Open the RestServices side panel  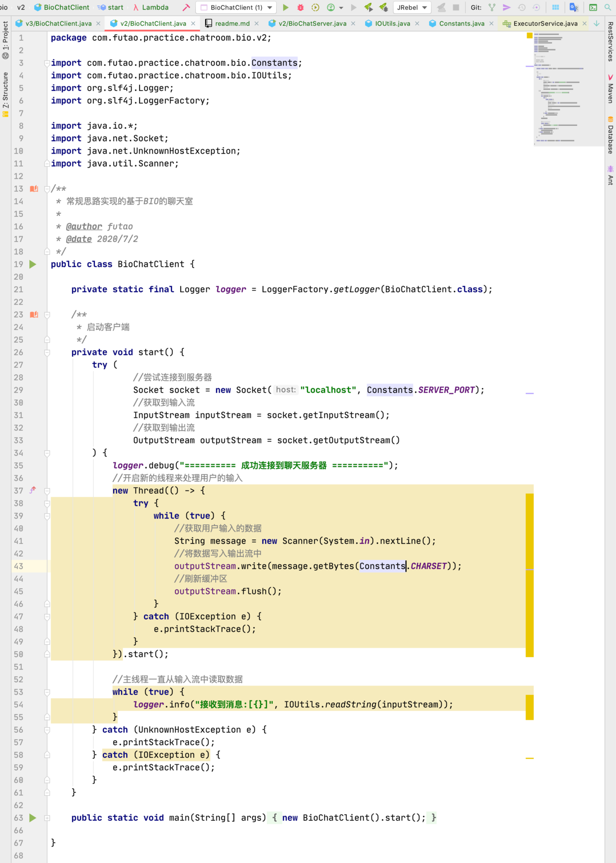click(x=611, y=42)
